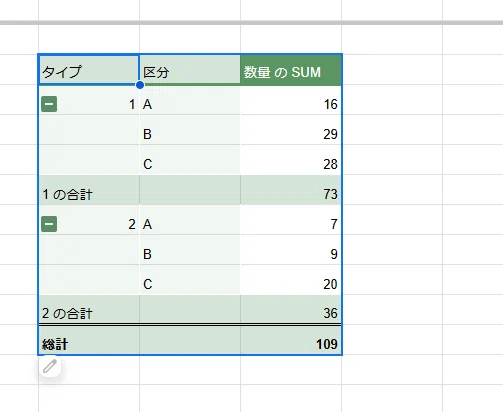Click the A cell with value 7
Viewport: 503px width, 412px height.
pyautogui.click(x=190, y=220)
